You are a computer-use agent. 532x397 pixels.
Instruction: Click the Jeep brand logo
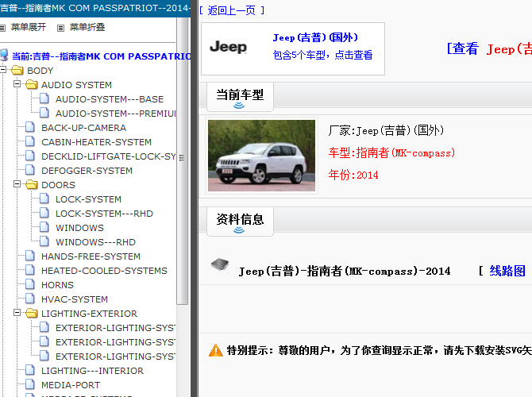228,47
